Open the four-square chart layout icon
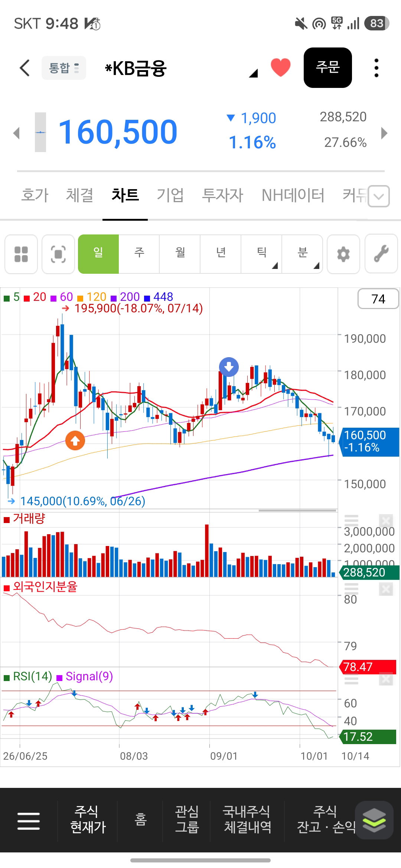 tap(21, 254)
